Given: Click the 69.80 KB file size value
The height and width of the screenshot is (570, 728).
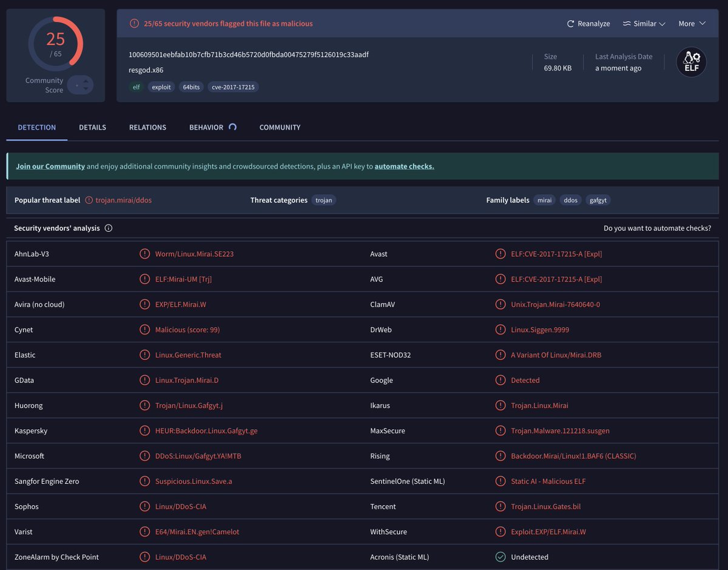Looking at the screenshot, I should 558,68.
